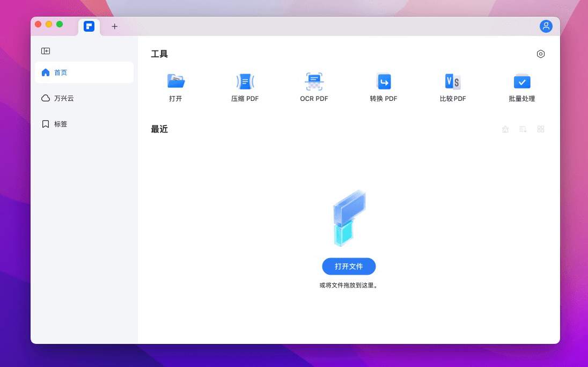Open the 比较 PDF tool
This screenshot has width=588, height=367.
(x=453, y=82)
